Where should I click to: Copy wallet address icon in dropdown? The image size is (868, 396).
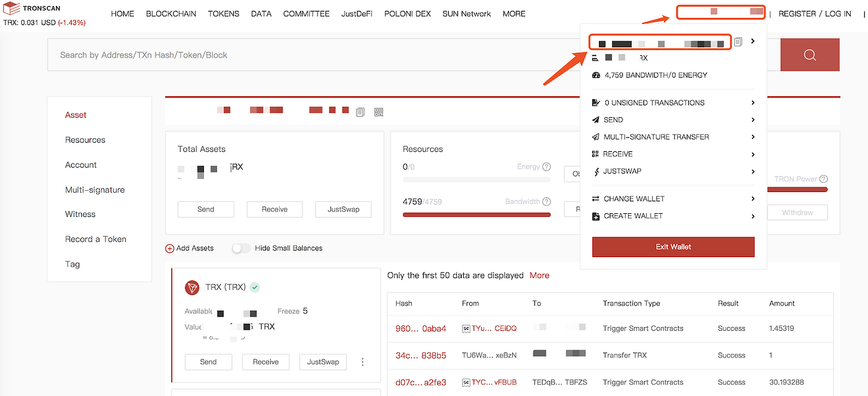coord(738,42)
